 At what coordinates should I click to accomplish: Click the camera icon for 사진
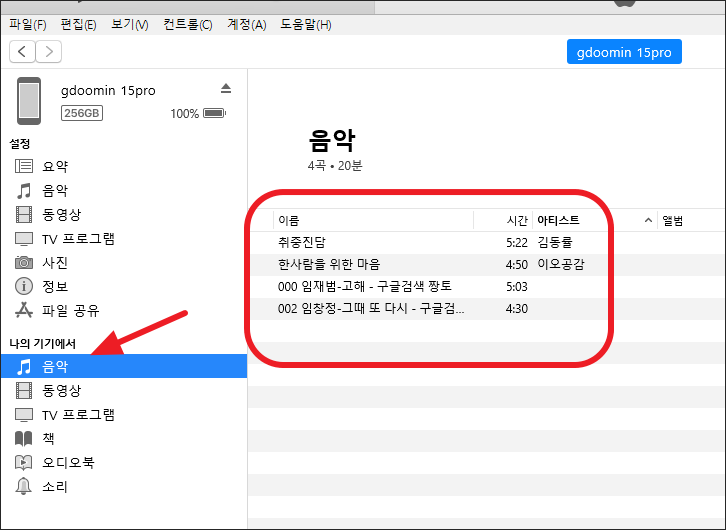pos(24,262)
